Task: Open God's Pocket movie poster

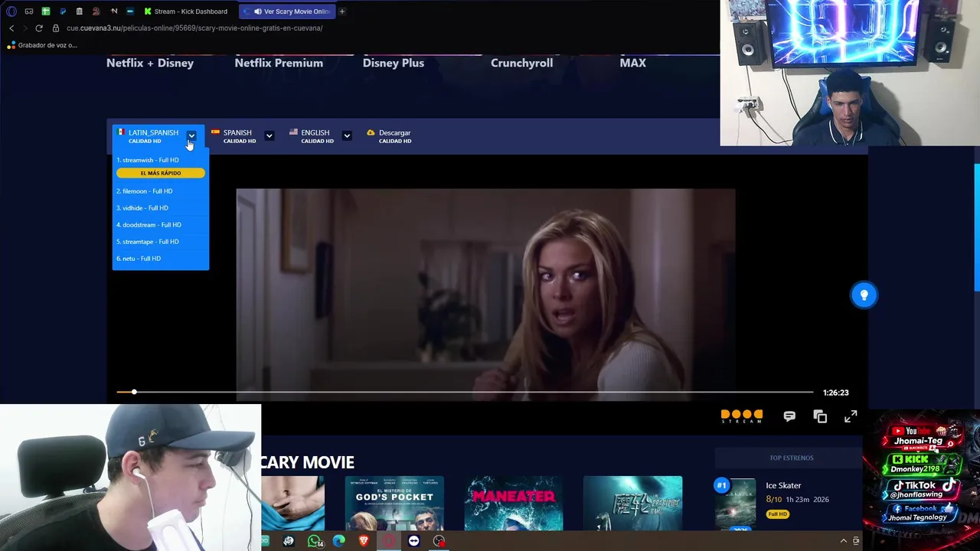Action: click(x=394, y=503)
